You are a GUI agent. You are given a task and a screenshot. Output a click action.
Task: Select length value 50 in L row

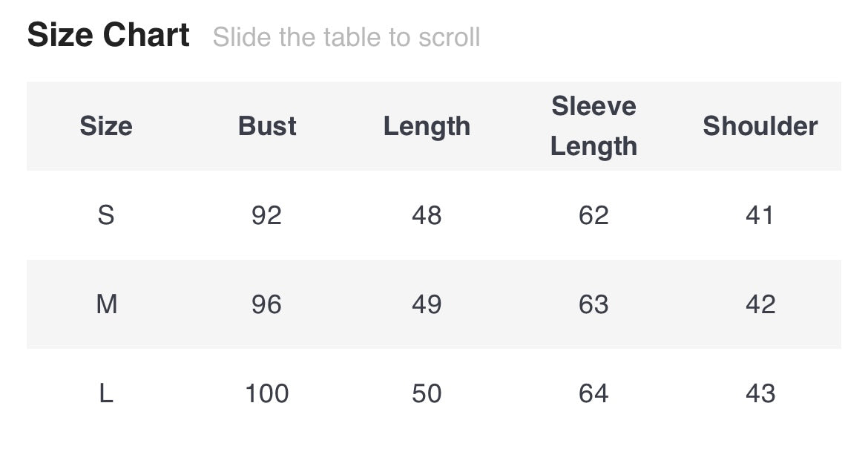[x=427, y=393]
